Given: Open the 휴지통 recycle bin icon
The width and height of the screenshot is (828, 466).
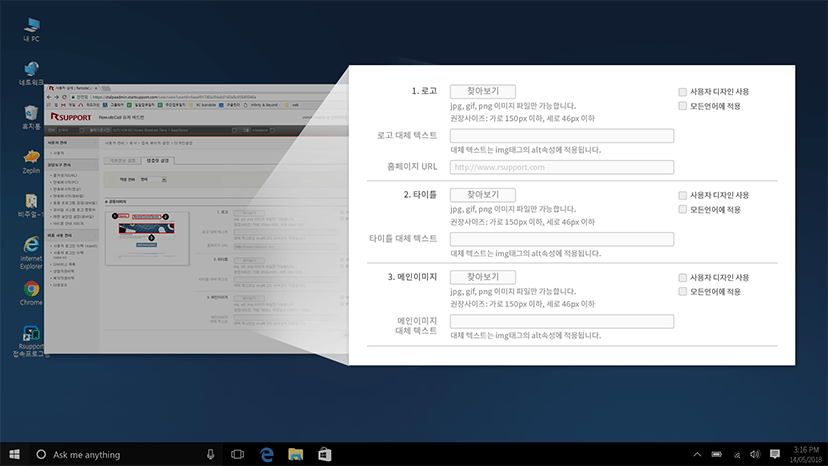Looking at the screenshot, I should (x=31, y=117).
